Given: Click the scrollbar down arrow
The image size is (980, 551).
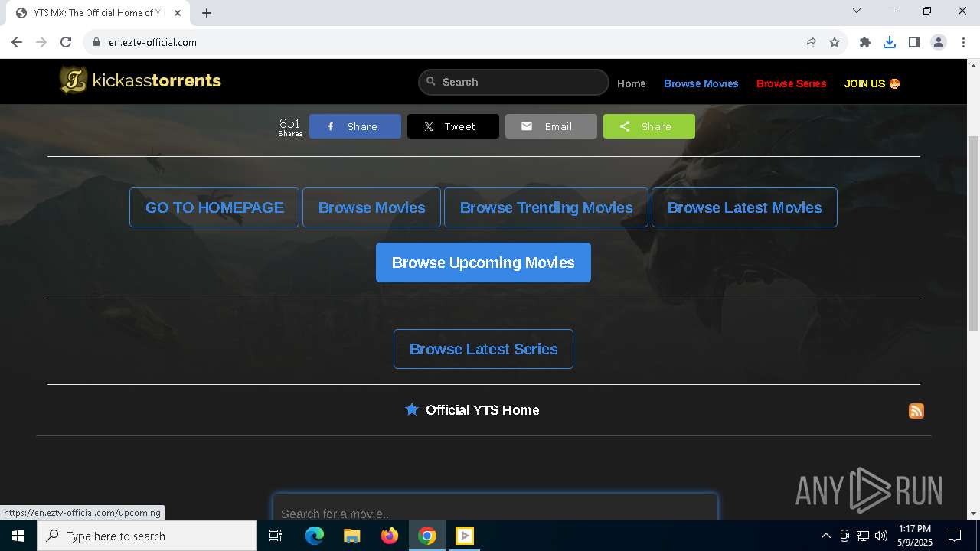Looking at the screenshot, I should click(x=973, y=514).
